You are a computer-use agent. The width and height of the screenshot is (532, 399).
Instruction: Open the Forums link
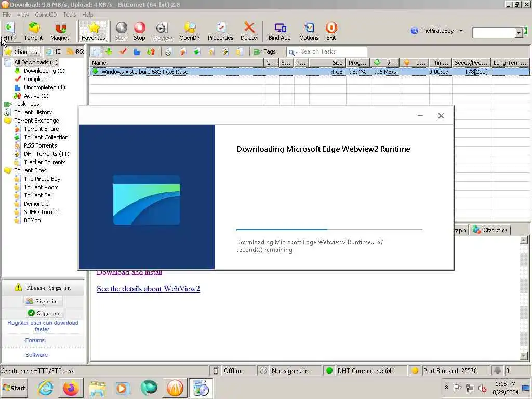pos(35,340)
